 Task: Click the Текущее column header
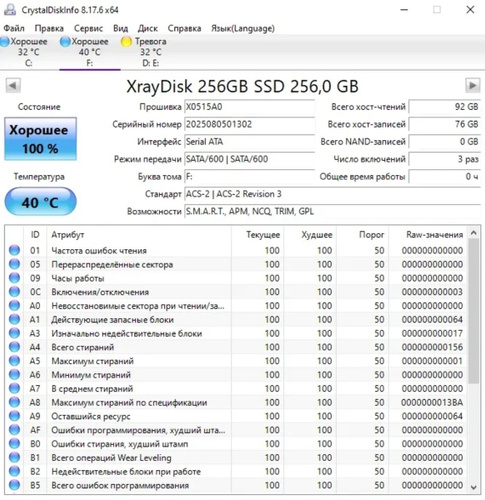click(258, 235)
